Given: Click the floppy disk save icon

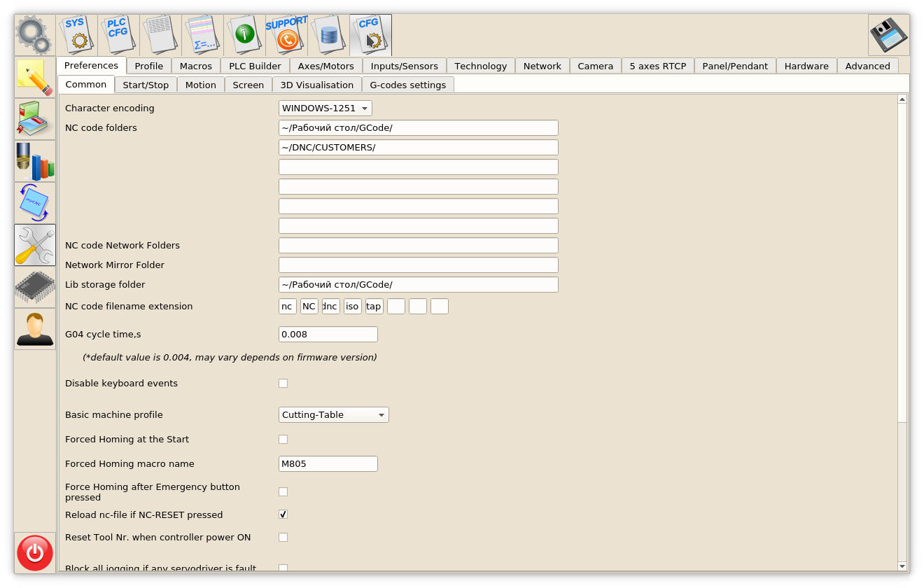Looking at the screenshot, I should (888, 35).
